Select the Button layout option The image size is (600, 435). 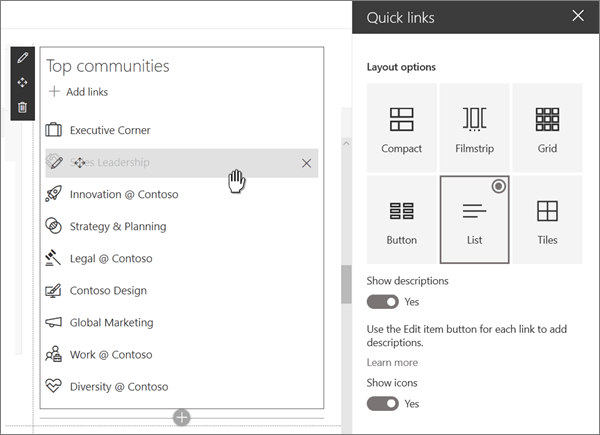click(401, 220)
